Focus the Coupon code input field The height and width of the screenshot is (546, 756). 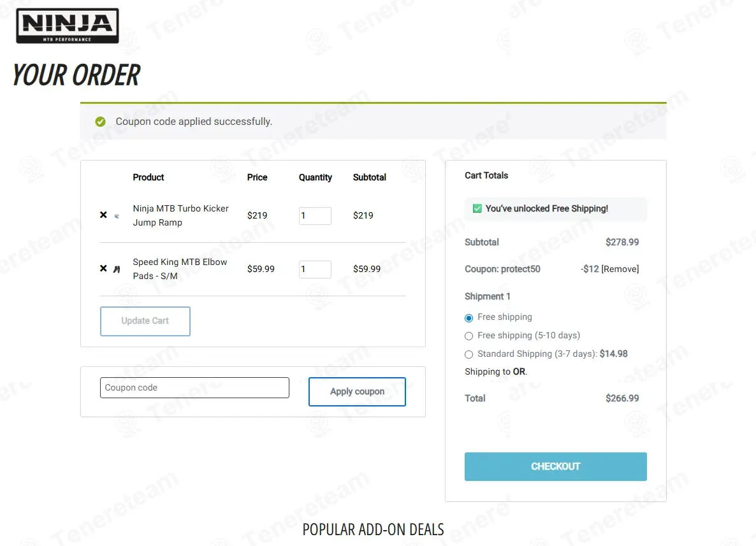point(194,388)
